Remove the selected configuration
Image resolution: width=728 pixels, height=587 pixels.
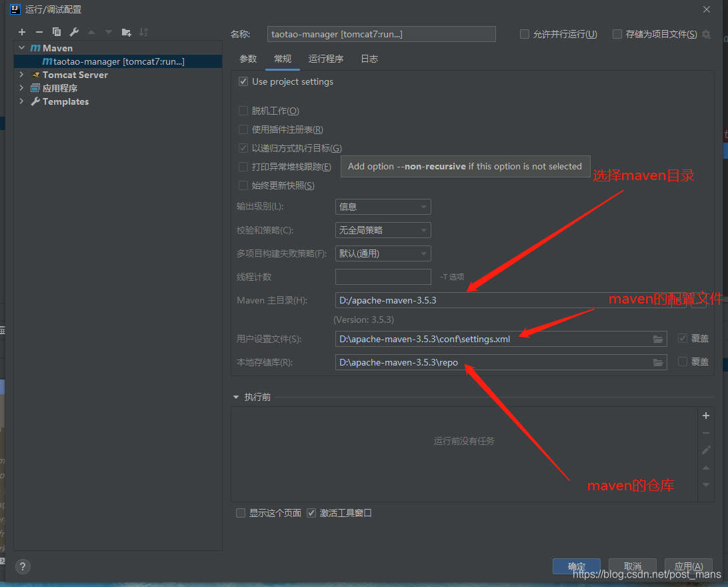coord(39,32)
